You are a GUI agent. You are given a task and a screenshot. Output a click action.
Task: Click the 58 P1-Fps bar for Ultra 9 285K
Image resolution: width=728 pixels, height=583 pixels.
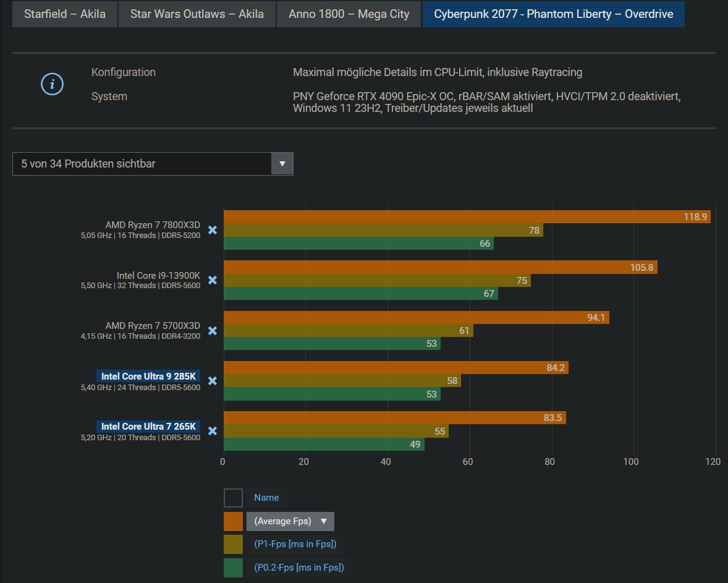tap(342, 380)
